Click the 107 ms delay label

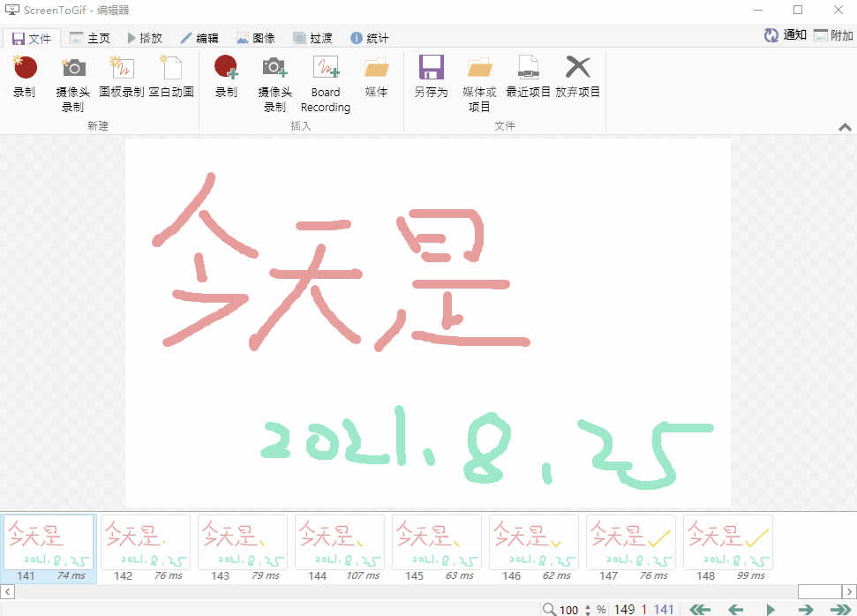[x=363, y=575]
